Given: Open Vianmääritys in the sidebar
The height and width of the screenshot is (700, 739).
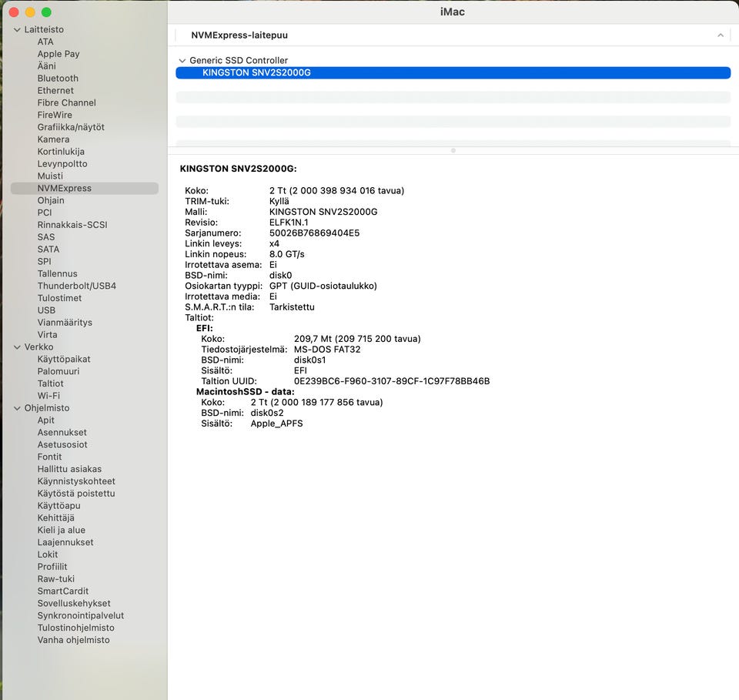Looking at the screenshot, I should click(65, 323).
